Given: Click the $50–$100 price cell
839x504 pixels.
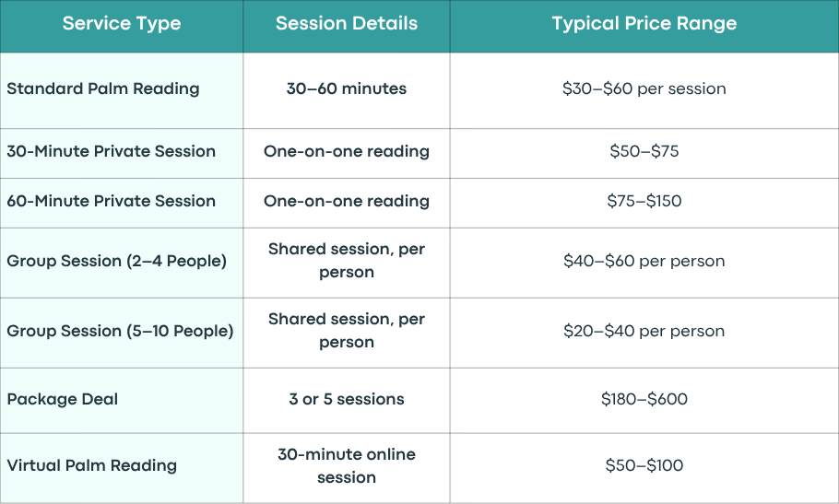Looking at the screenshot, I should 644,468.
